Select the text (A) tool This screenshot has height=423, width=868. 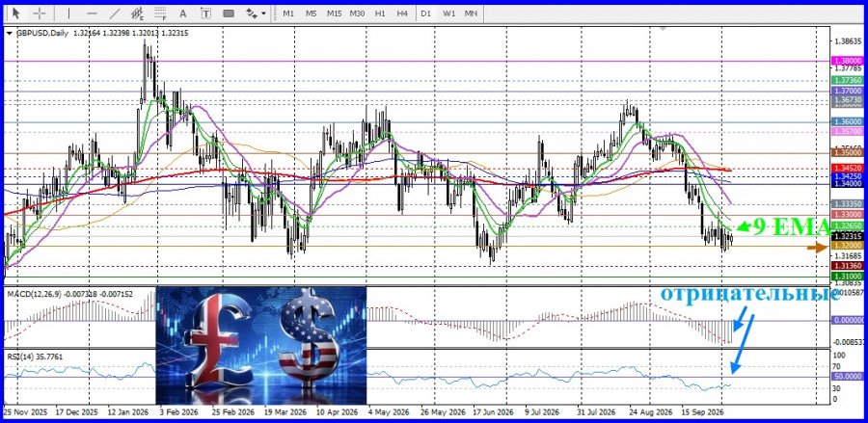pos(183,13)
